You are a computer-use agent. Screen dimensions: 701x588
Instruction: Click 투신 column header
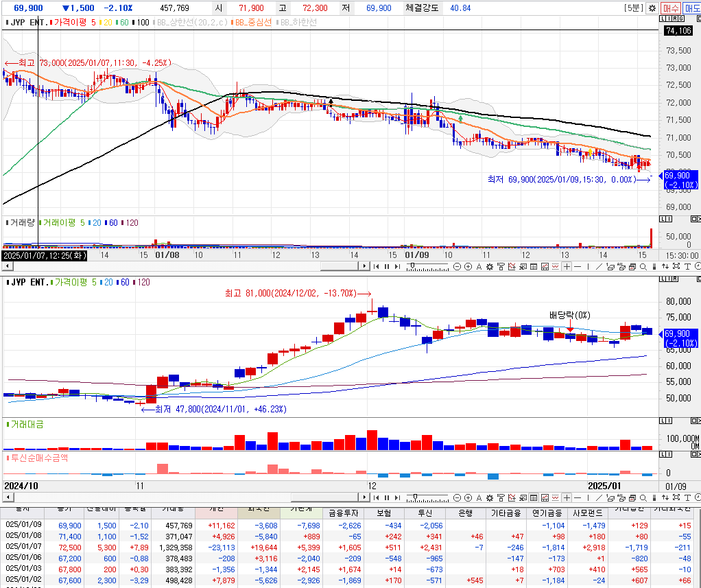[x=425, y=513]
